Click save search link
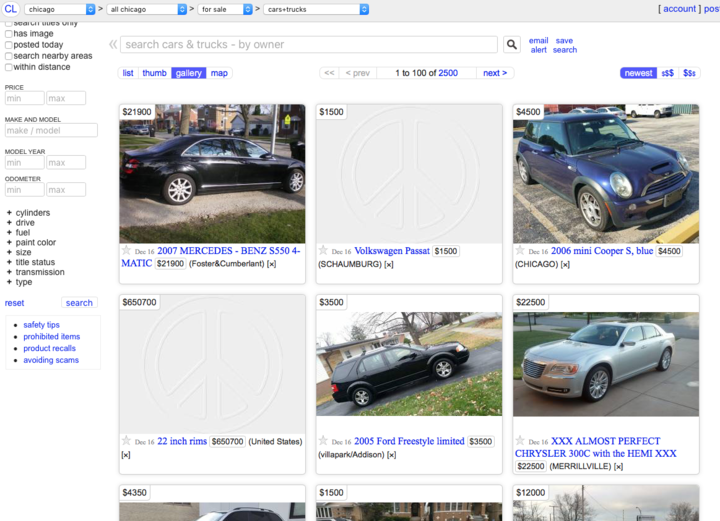 click(565, 45)
